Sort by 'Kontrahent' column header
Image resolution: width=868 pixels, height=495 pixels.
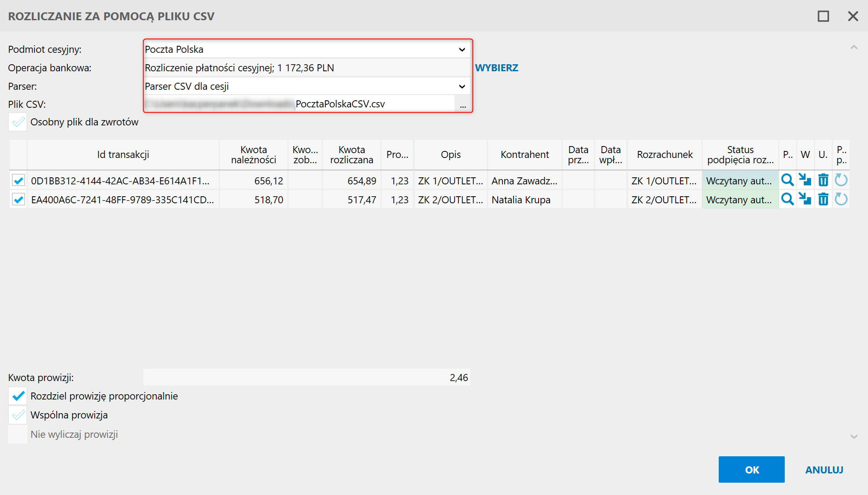pyautogui.click(x=524, y=155)
